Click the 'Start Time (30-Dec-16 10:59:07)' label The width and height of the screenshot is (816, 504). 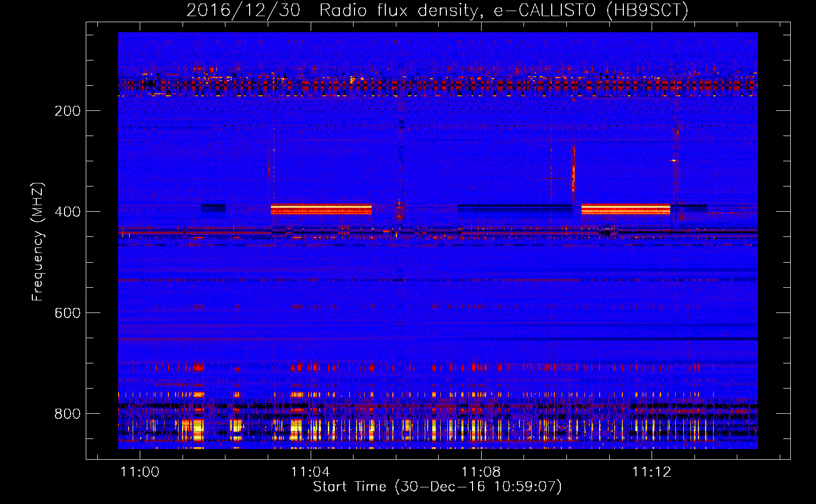437,486
